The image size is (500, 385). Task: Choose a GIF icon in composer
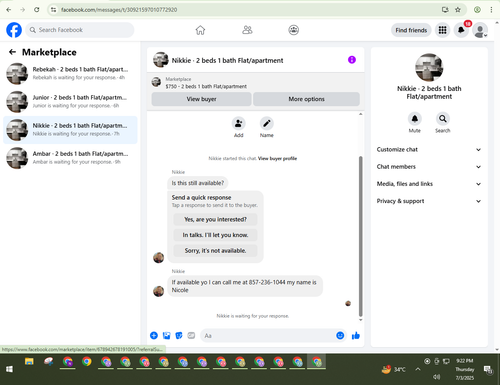pyautogui.click(x=191, y=336)
